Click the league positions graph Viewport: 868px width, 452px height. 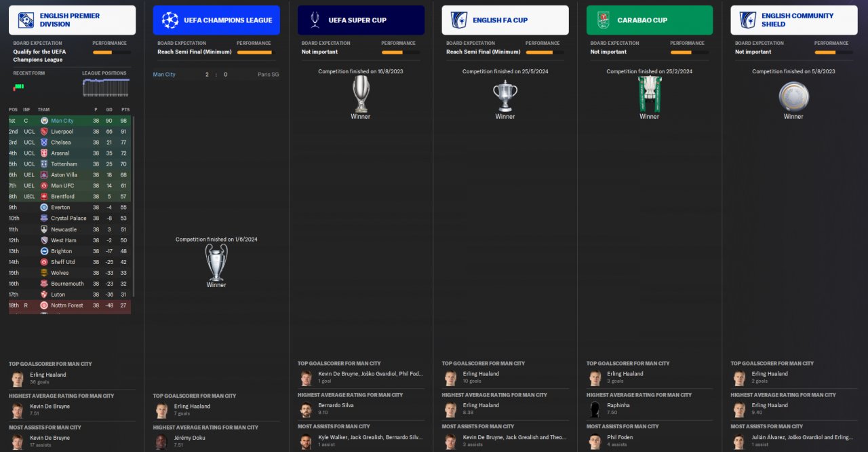point(106,88)
